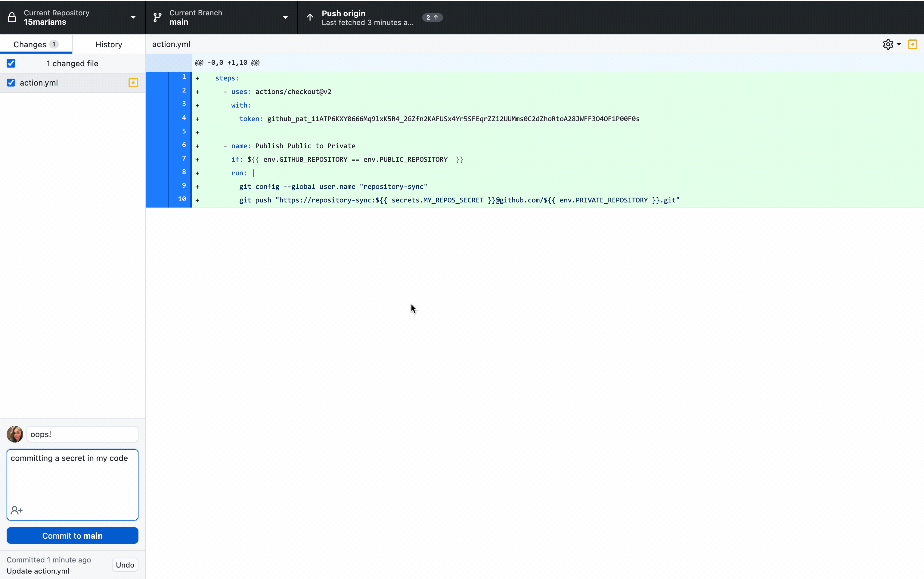Viewport: 924px width, 579px height.
Task: Click the user avatar by summary field
Action: 15,434
